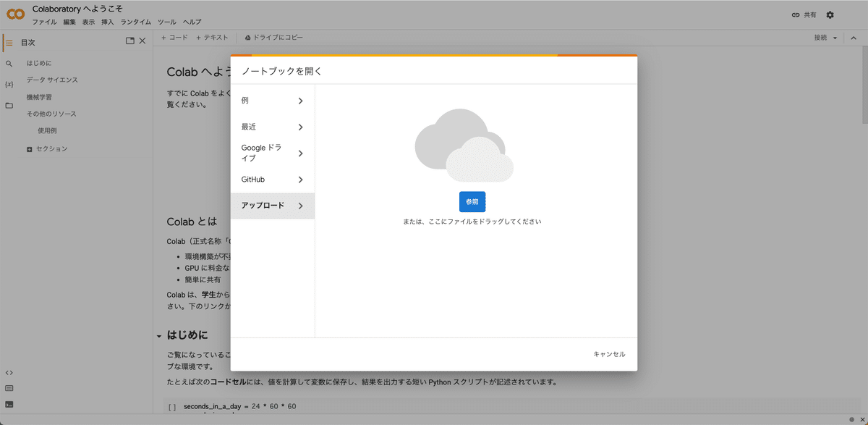868x425 pixels.
Task: Click the 共有 share link button
Action: pos(804,14)
